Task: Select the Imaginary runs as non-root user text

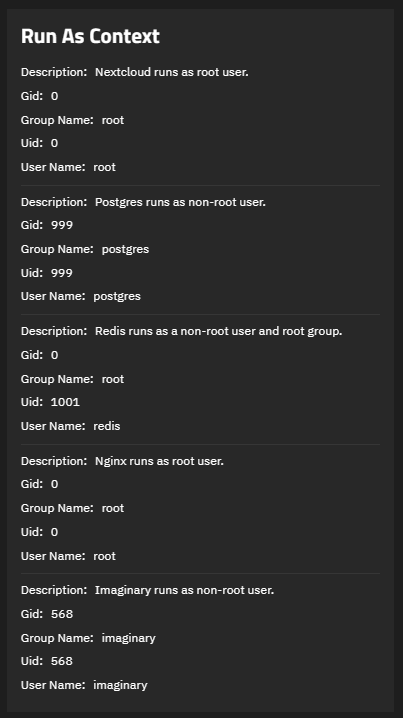Action: click(x=185, y=590)
